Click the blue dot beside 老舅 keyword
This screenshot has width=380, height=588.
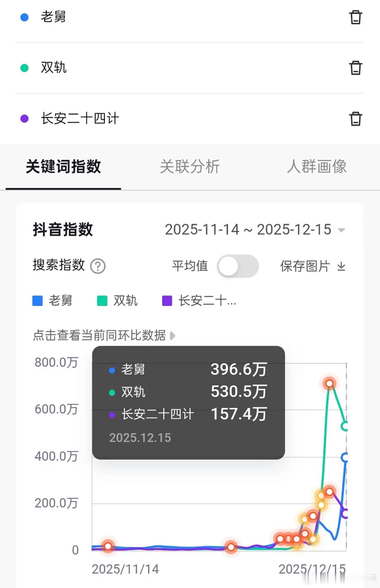click(x=24, y=17)
